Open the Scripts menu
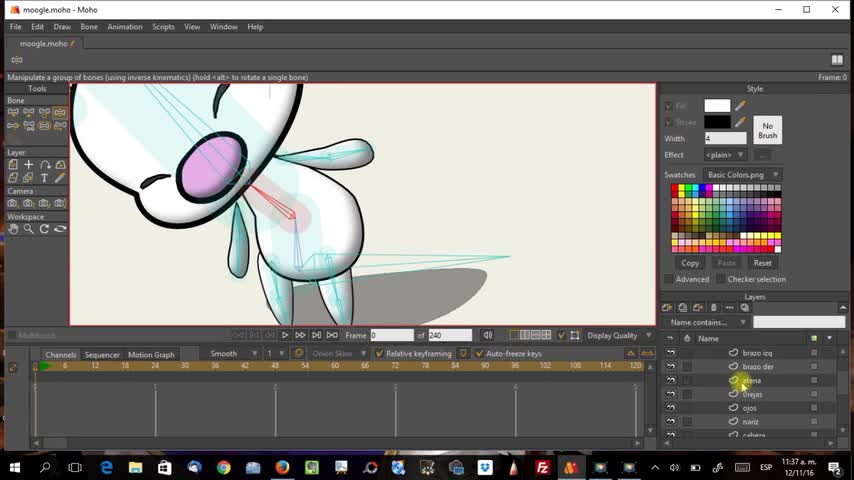 (163, 27)
